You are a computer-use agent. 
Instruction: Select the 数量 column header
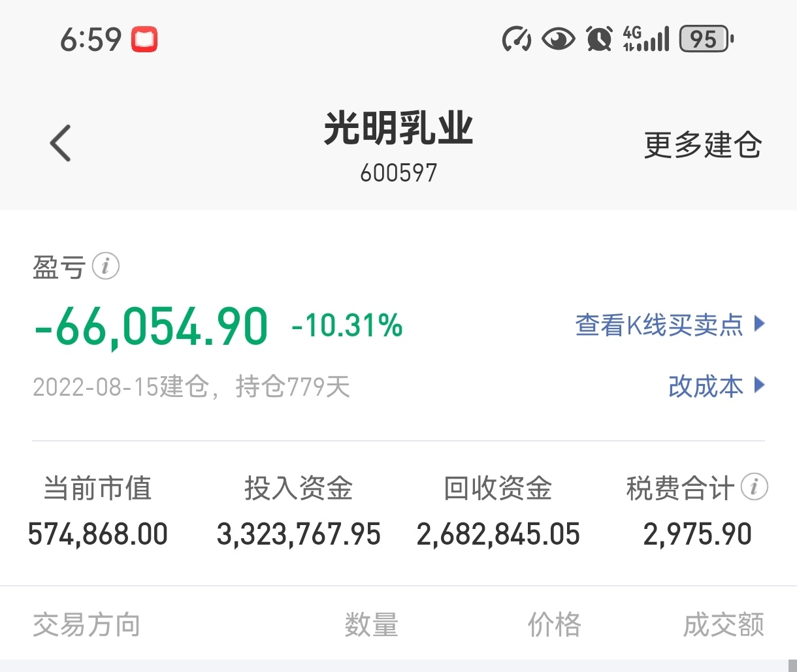click(x=371, y=625)
